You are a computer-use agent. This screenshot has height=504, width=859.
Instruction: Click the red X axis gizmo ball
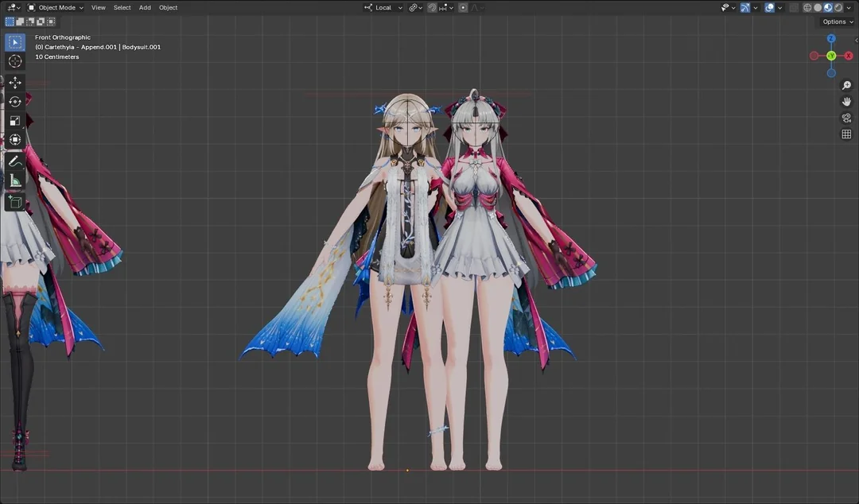click(849, 56)
